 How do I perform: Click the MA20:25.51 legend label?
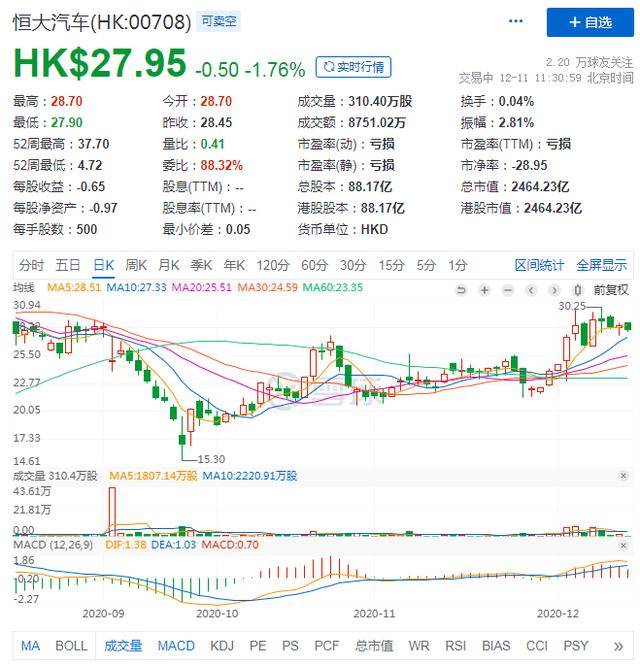(202, 288)
